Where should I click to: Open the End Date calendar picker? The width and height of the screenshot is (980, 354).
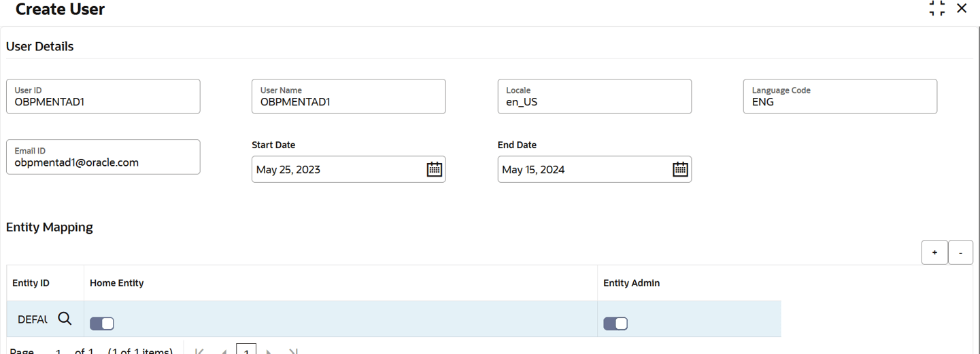[x=680, y=169]
